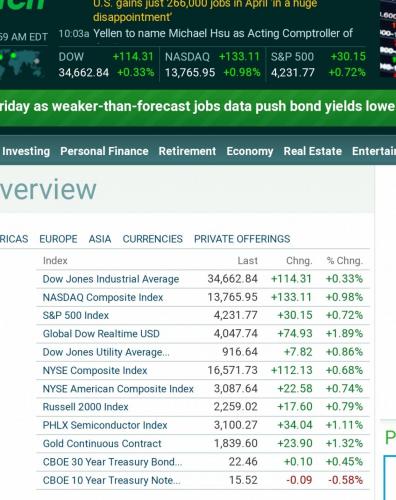Select value 22.46 for 30 Year Bond
This screenshot has width=396, height=500.
pos(243,461)
